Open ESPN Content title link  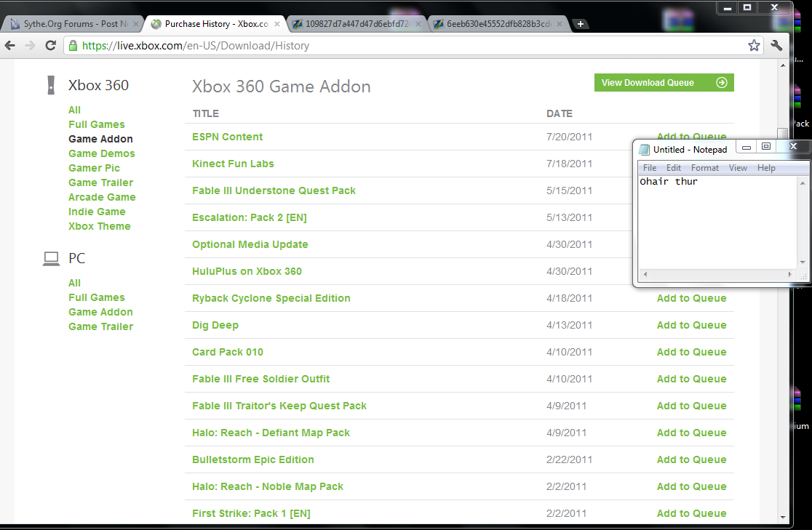227,137
